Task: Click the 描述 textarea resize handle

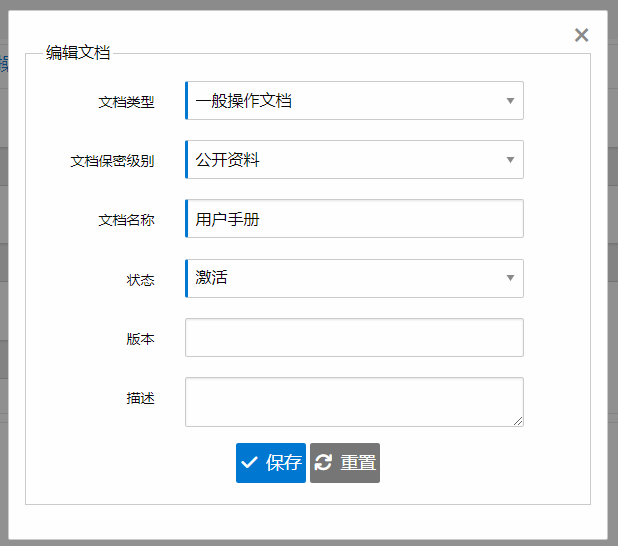Action: [x=518, y=421]
